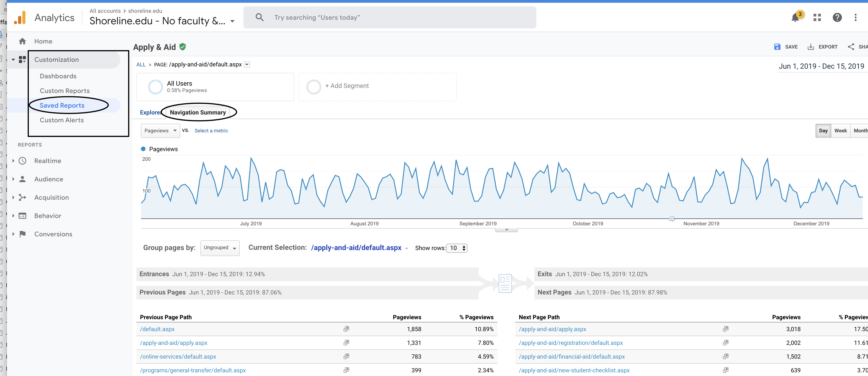This screenshot has height=376, width=868.
Task: Click the chart annotation marker near November
Action: point(671,219)
